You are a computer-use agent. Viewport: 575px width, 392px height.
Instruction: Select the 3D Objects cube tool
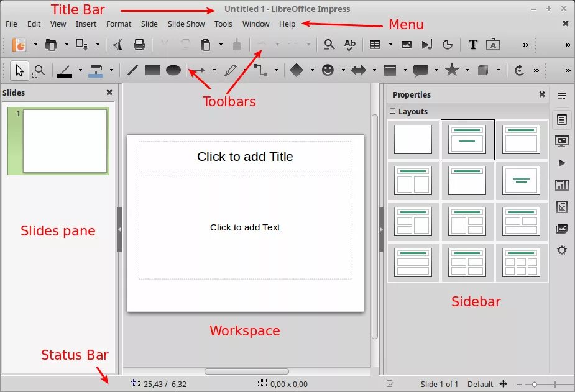point(483,70)
